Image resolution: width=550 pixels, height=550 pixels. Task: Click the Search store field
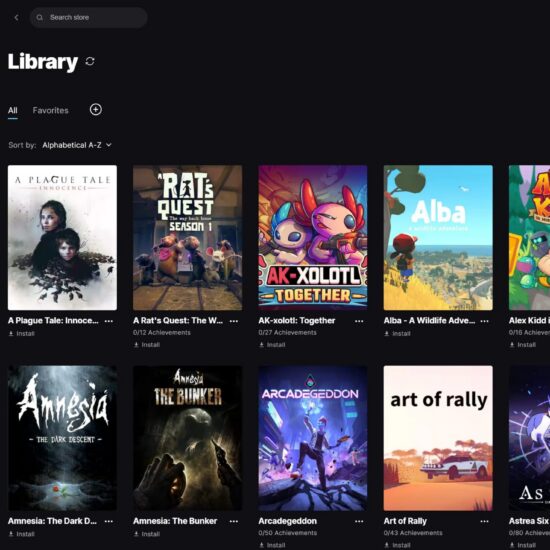coord(88,17)
